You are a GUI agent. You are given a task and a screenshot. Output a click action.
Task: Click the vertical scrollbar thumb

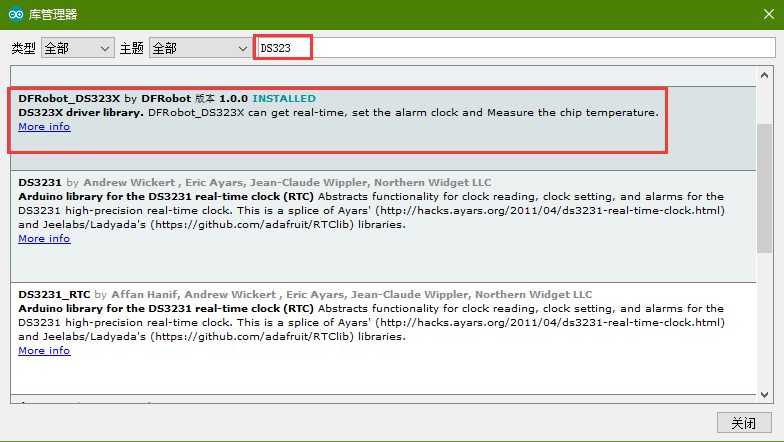(x=764, y=188)
